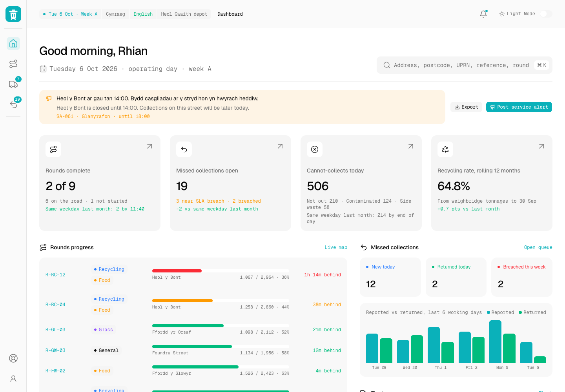The image size is (565, 392).
Task: Select the Dashboard breadcrumb
Action: (x=230, y=14)
